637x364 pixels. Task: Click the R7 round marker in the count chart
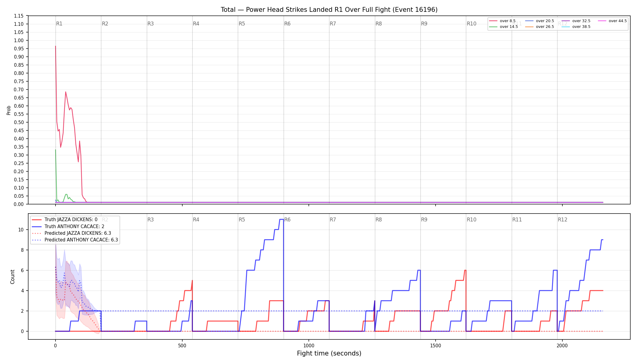pyautogui.click(x=333, y=220)
